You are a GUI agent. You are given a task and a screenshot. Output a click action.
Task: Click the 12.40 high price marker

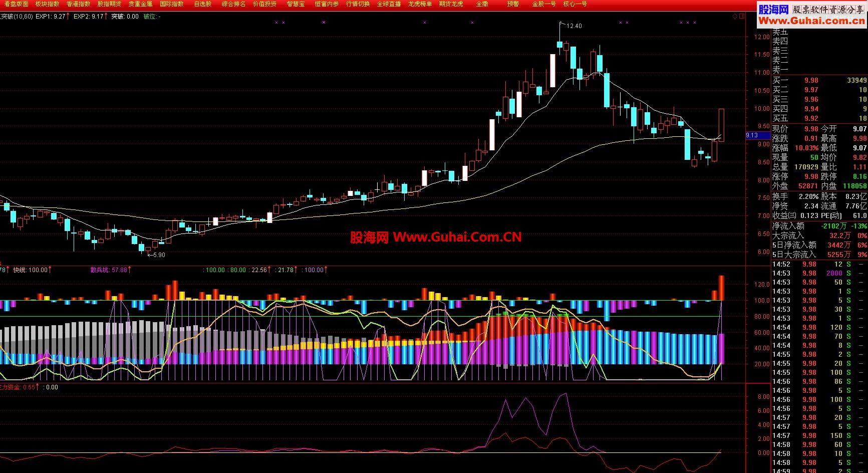click(574, 26)
